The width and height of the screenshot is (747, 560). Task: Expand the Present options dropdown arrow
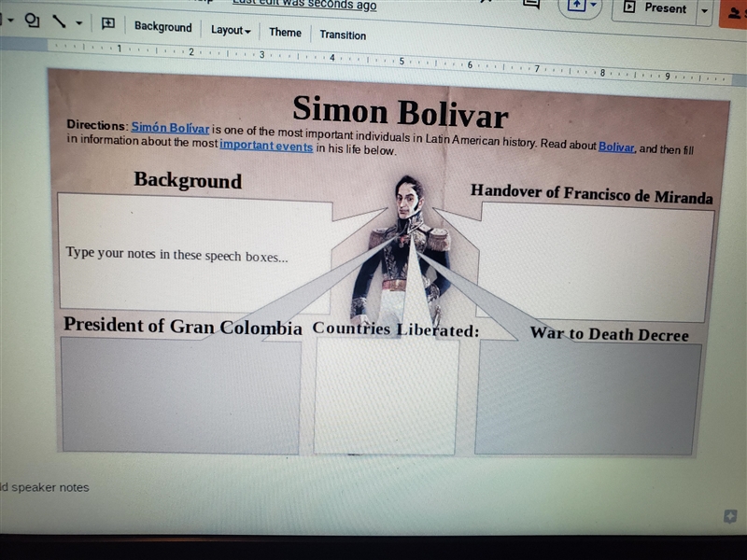pyautogui.click(x=705, y=10)
